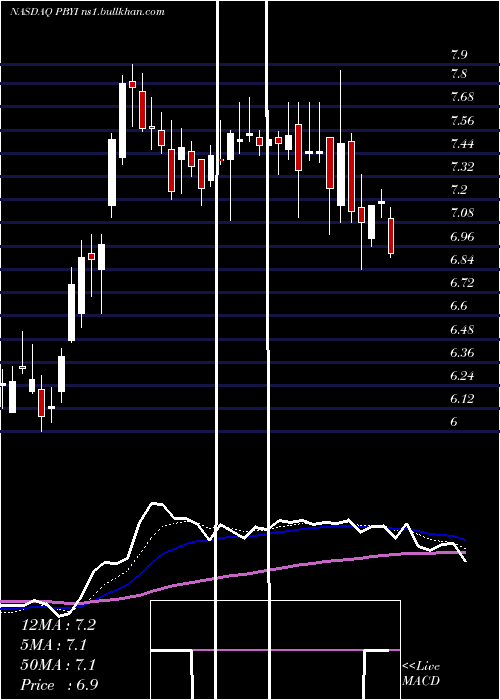The width and height of the screenshot is (500, 700).
Task: Click the 6 price axis label
Action: pyautogui.click(x=454, y=422)
